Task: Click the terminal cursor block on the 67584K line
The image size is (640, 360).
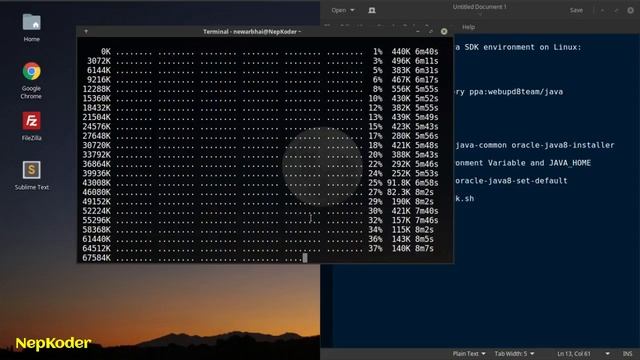Action: click(305, 258)
